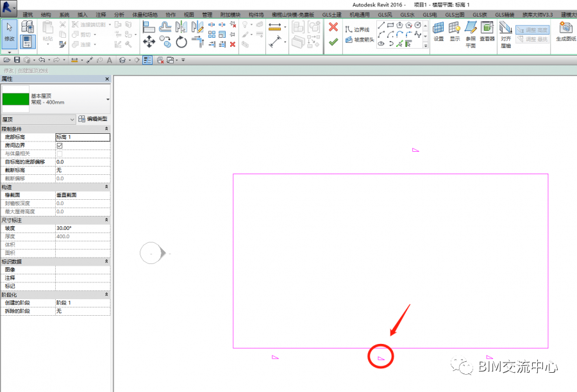This screenshot has width=577, height=392.
Task: Toggle the Properties palette button in ribbon
Action: click(27, 42)
